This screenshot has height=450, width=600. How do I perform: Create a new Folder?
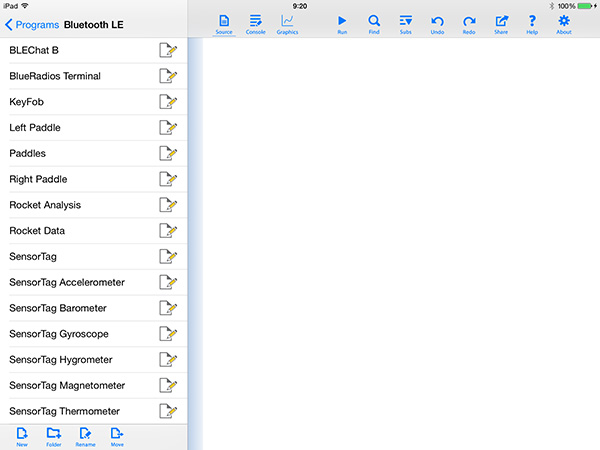[54, 437]
